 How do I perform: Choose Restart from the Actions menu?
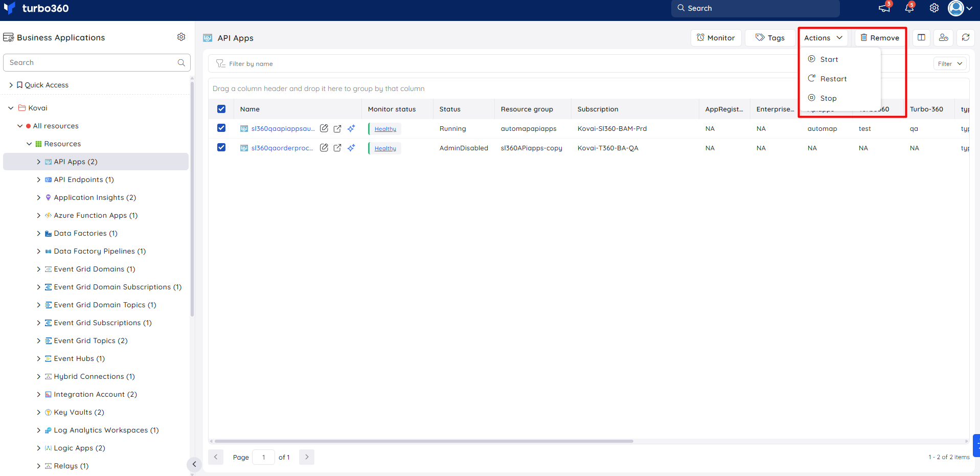click(840, 79)
